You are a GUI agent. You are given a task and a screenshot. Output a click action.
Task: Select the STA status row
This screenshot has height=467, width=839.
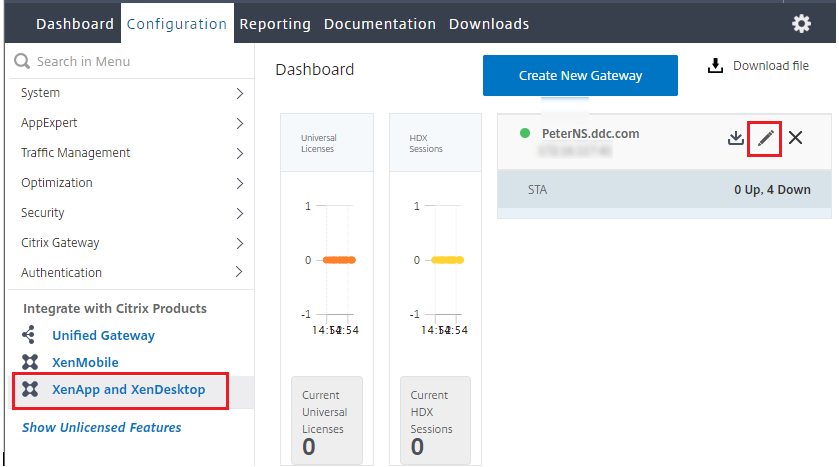(664, 189)
